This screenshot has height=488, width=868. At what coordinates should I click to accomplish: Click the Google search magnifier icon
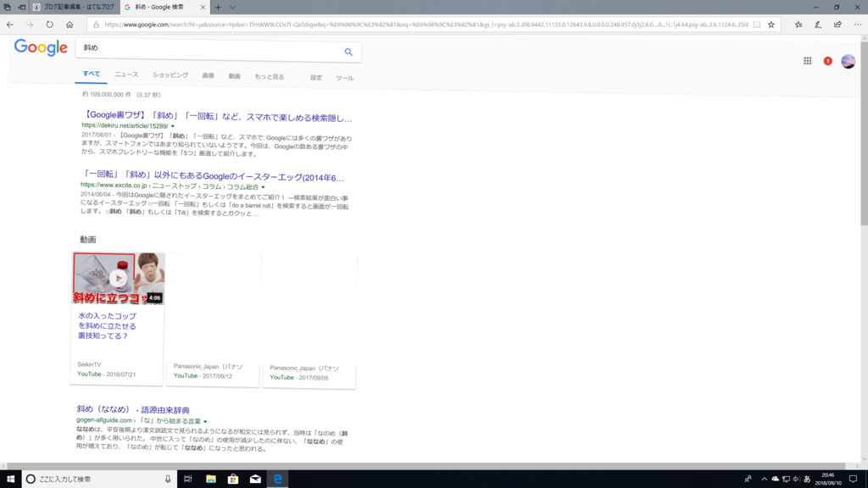click(348, 52)
